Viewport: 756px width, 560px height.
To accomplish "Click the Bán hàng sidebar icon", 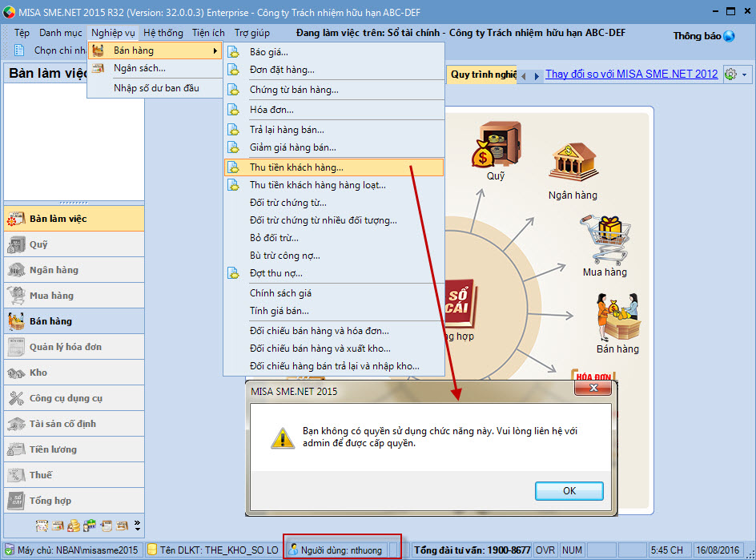I will [x=16, y=321].
